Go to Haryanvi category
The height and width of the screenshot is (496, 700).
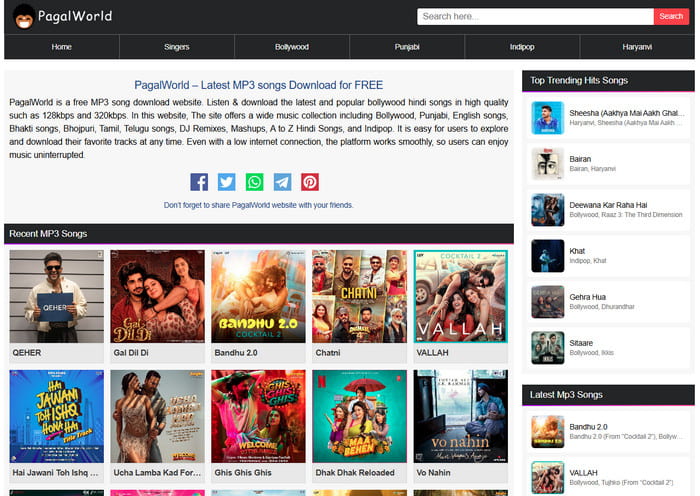pos(638,47)
